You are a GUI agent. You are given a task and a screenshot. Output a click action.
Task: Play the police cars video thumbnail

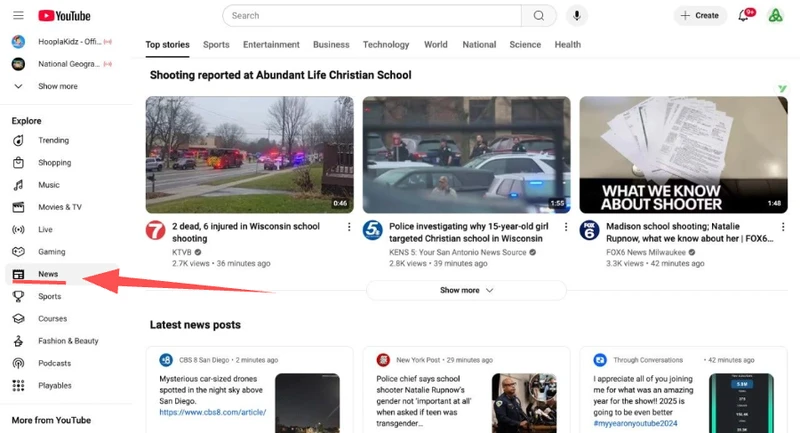[x=466, y=155]
